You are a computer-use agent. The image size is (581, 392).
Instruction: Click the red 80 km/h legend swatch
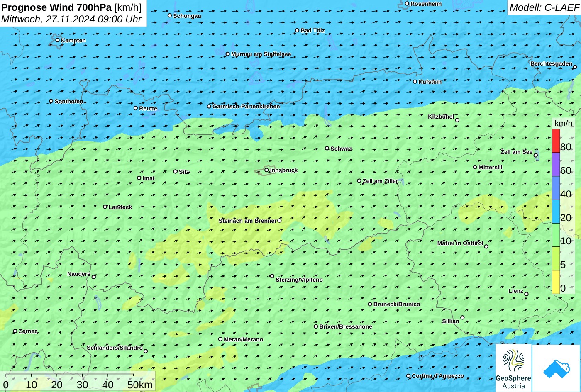[x=556, y=141]
